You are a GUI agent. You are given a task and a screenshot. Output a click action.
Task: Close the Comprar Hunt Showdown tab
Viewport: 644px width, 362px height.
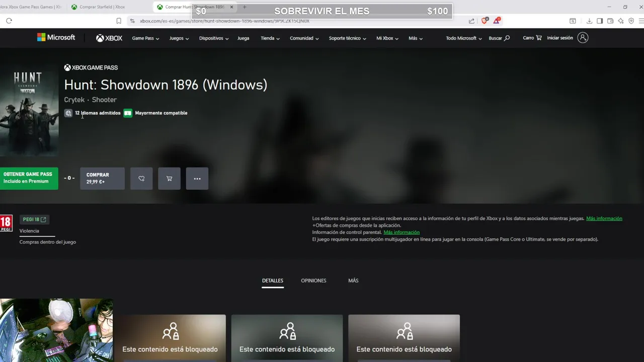(231, 7)
